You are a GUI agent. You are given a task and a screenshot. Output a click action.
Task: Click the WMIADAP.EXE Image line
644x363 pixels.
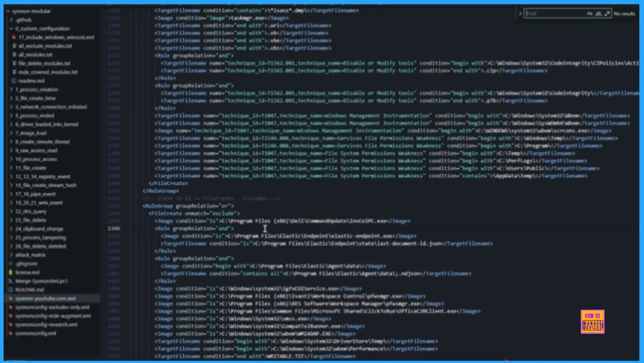(256, 334)
